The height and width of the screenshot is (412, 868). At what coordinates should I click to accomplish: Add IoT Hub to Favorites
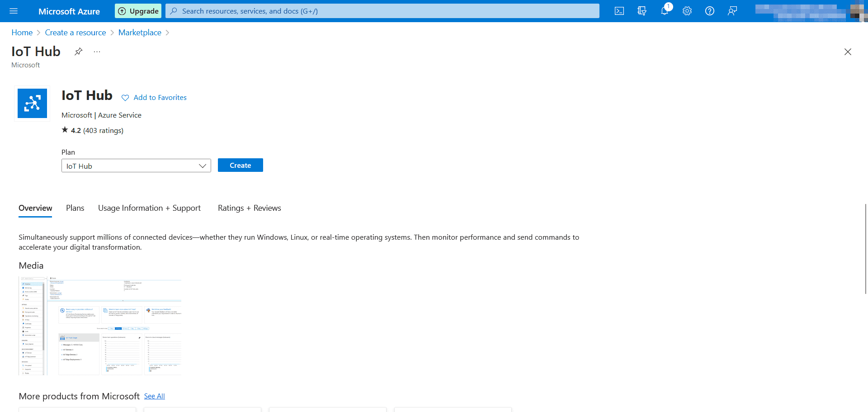[x=154, y=97]
